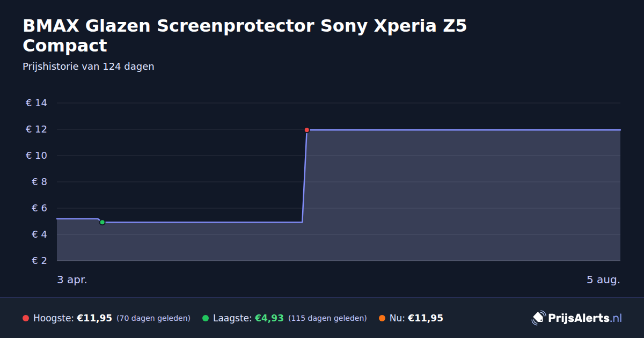
Task: Click the 3 apr. start date label
Action: click(x=72, y=280)
